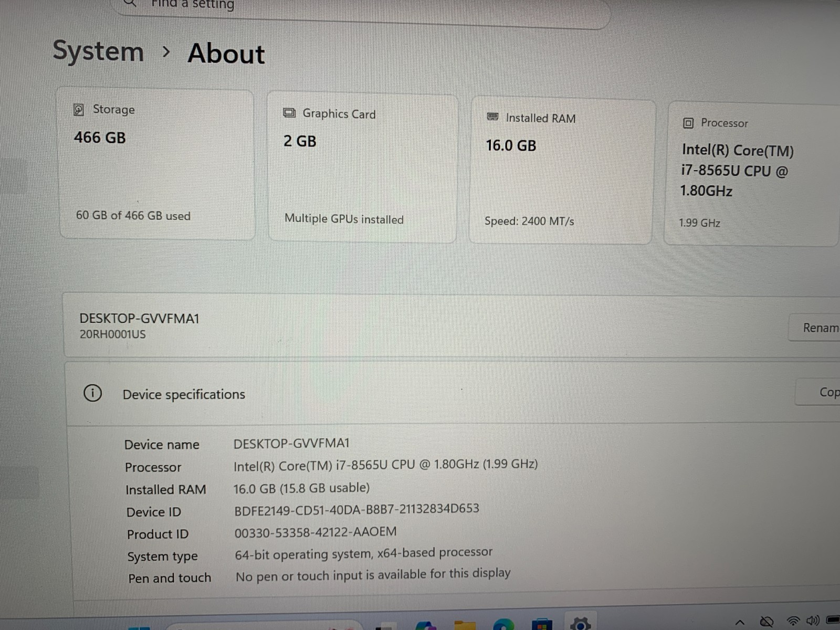Viewport: 840px width, 630px height.
Task: Select the Installed RAM value 16.0 GB (15.8 GB usable)
Action: point(301,488)
